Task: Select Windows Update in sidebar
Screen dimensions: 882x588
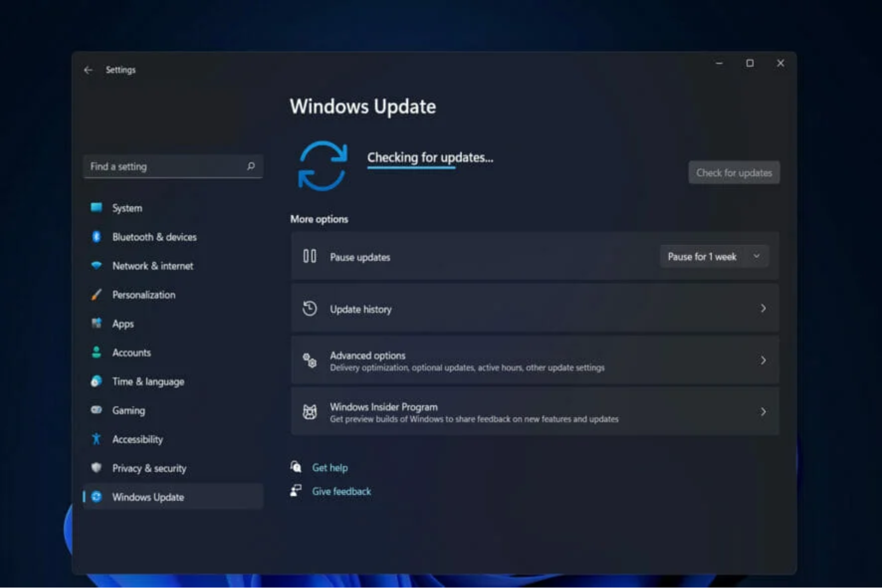Action: tap(173, 497)
